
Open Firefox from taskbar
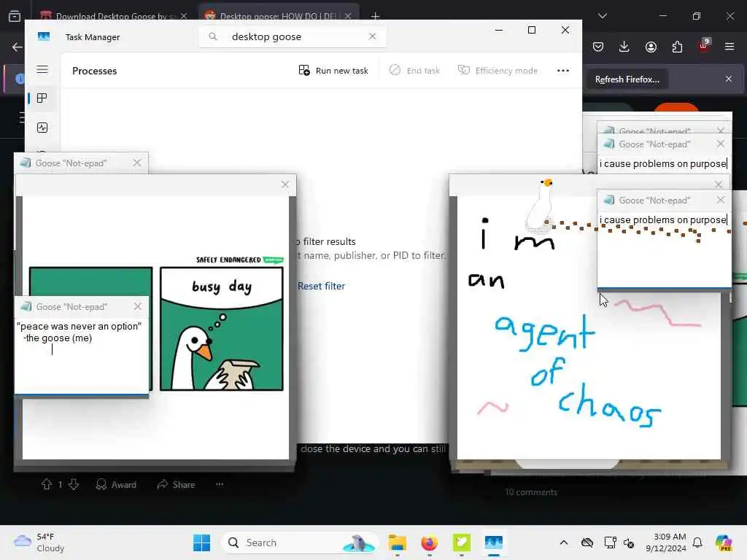[x=429, y=542]
